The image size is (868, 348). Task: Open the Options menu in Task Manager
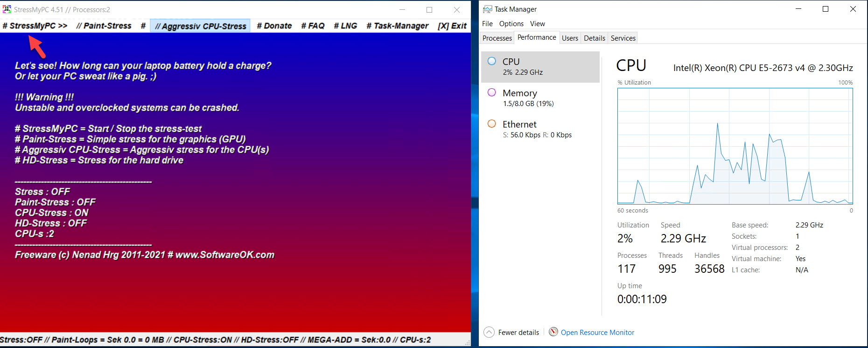[511, 24]
